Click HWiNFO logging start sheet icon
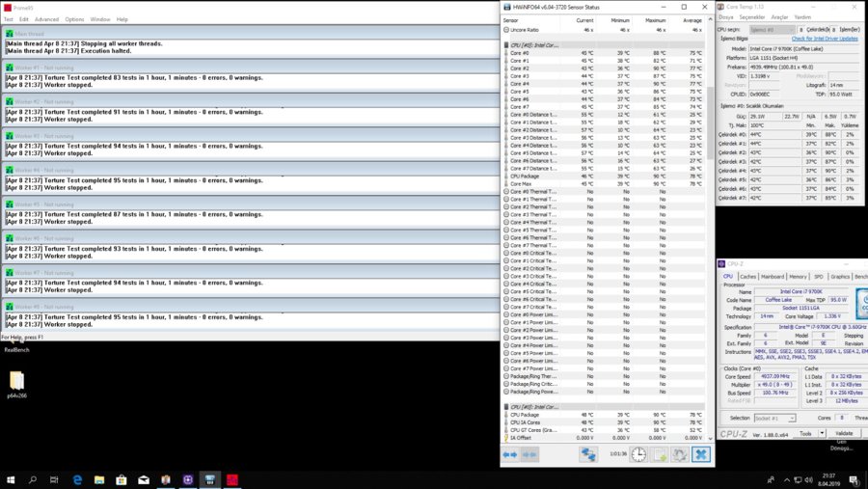 click(660, 454)
